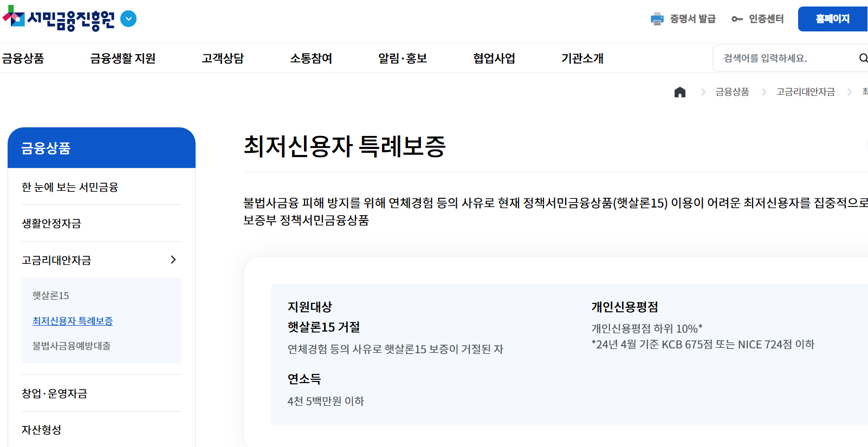Open the 증명서 발급 link
Screen dimensions: 868x447
[692, 19]
